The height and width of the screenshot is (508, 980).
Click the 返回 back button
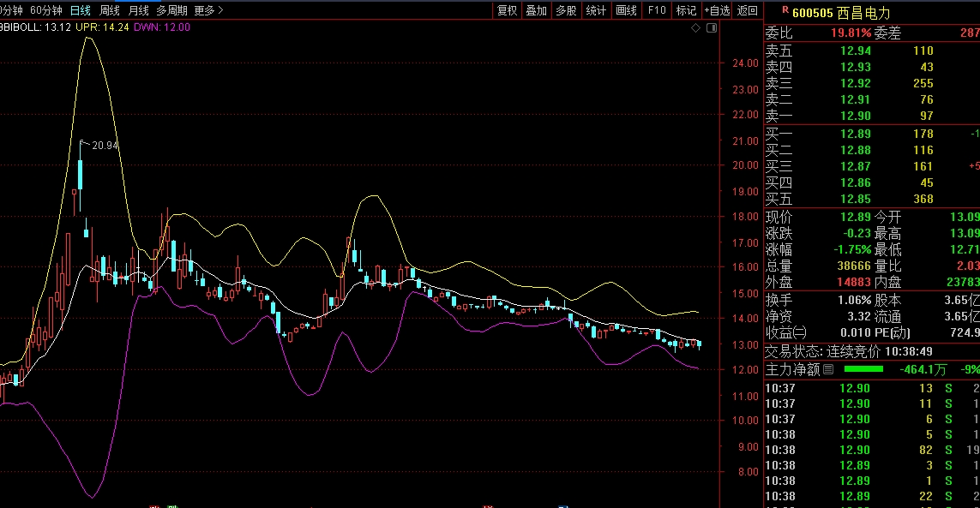coord(748,10)
